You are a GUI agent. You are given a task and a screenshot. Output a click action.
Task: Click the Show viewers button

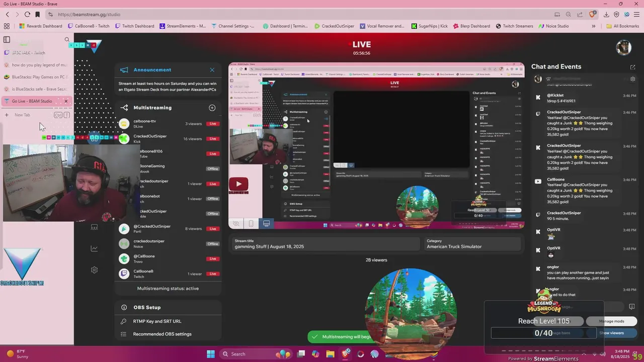[x=611, y=333]
